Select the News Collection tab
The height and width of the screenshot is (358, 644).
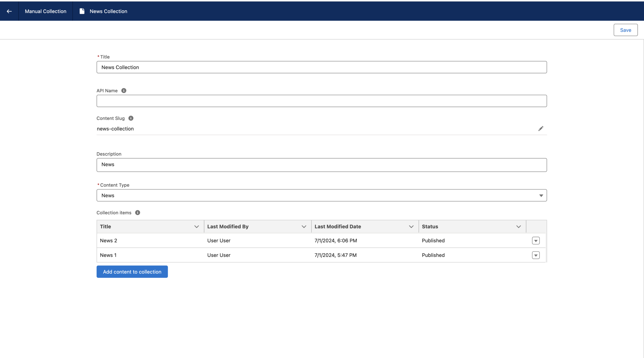click(108, 11)
